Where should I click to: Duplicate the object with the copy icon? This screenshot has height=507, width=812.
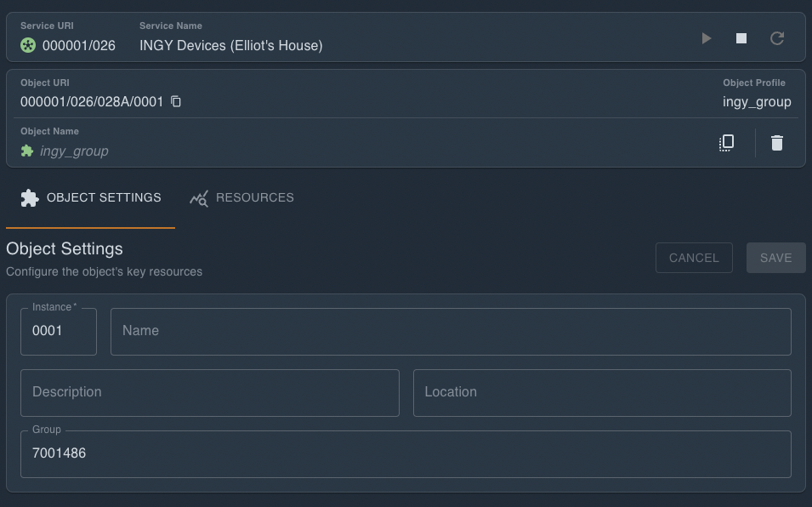(726, 143)
